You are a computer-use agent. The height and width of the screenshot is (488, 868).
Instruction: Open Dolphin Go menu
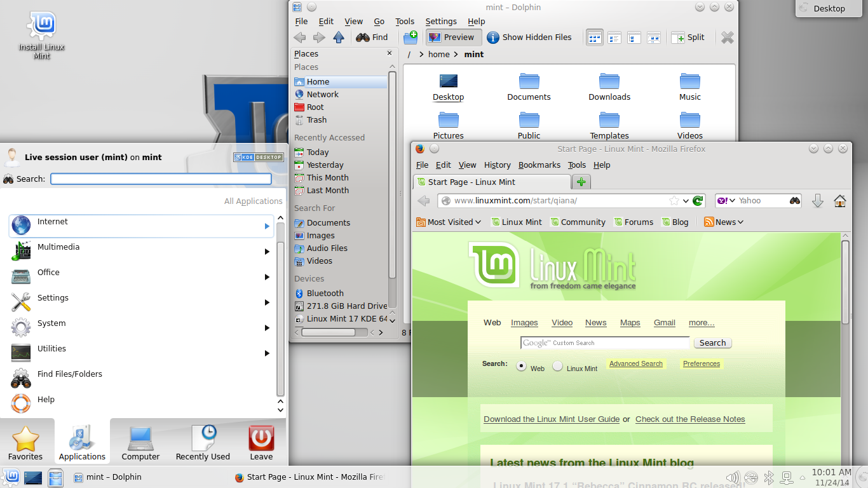coord(379,22)
